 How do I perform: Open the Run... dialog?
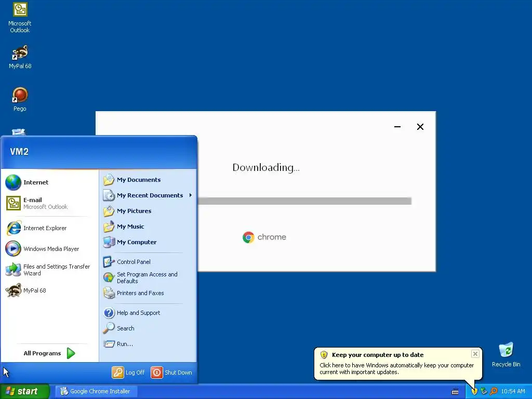point(148,344)
